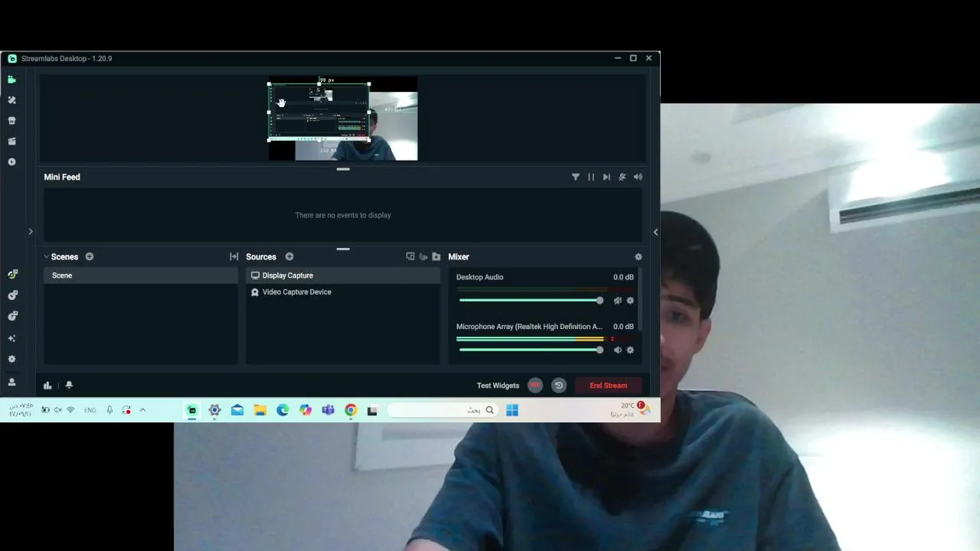980x551 pixels.
Task: Adjust the Desktop Audio volume slider
Action: tap(530, 301)
